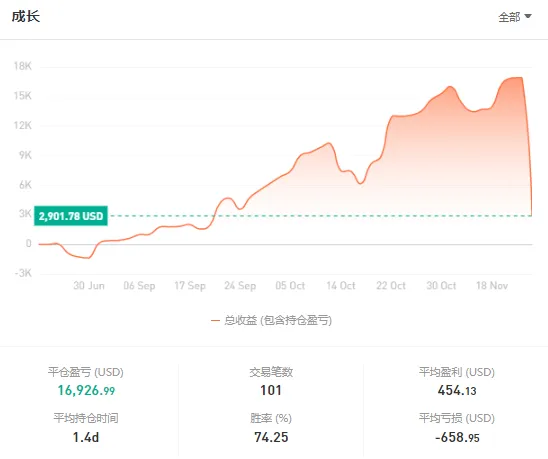Viewport: 548px width, 459px height.
Task: Select the 30 Jun axis date label
Action: tap(89, 286)
